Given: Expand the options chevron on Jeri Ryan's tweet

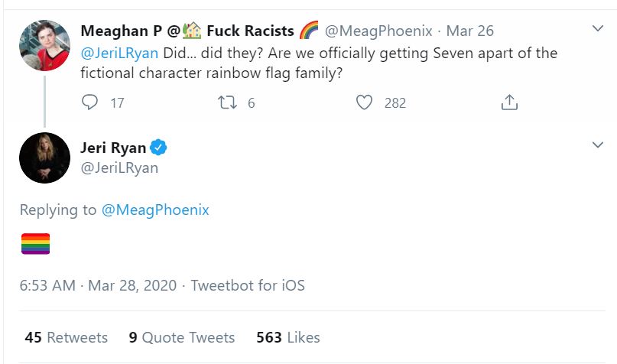Looking at the screenshot, I should tap(598, 145).
